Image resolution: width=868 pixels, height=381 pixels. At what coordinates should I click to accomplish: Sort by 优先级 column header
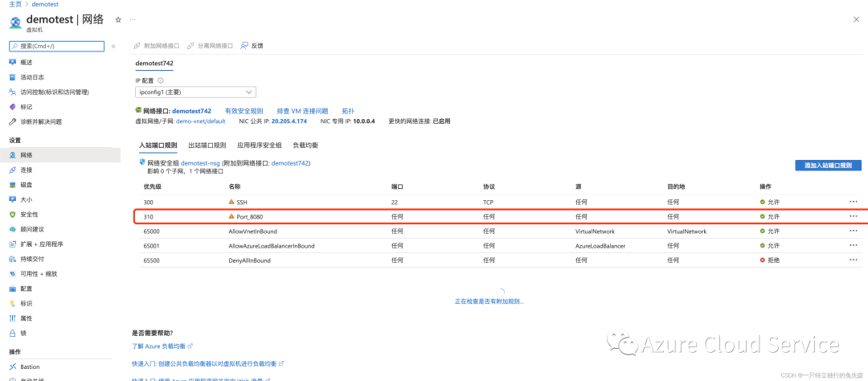[152, 186]
